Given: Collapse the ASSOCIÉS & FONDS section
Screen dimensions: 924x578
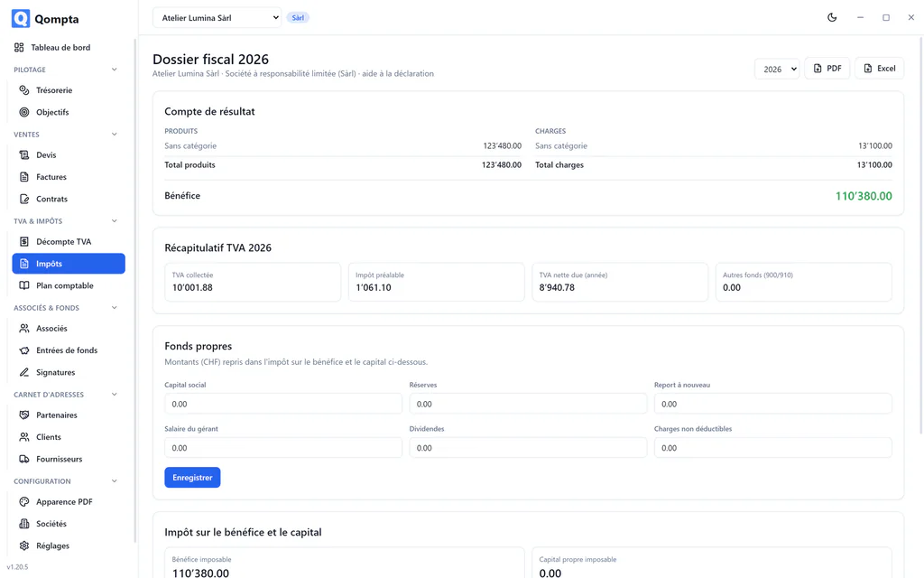Looking at the screenshot, I should click(x=115, y=308).
